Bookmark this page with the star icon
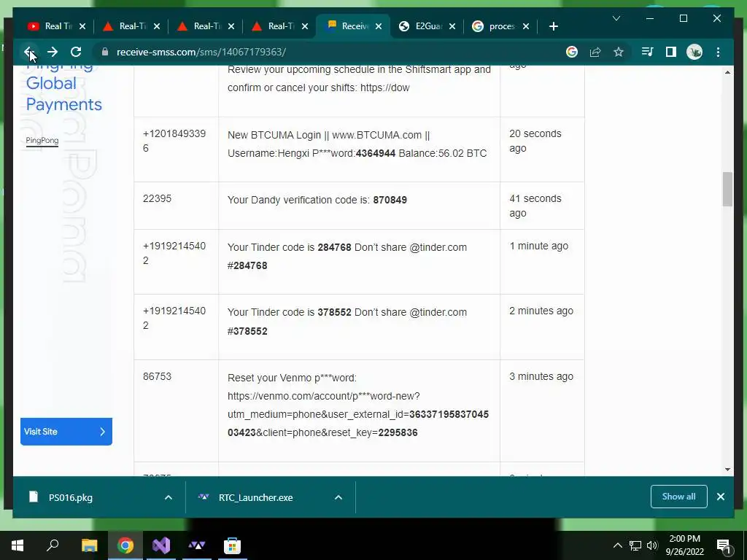This screenshot has height=560, width=747. [619, 52]
